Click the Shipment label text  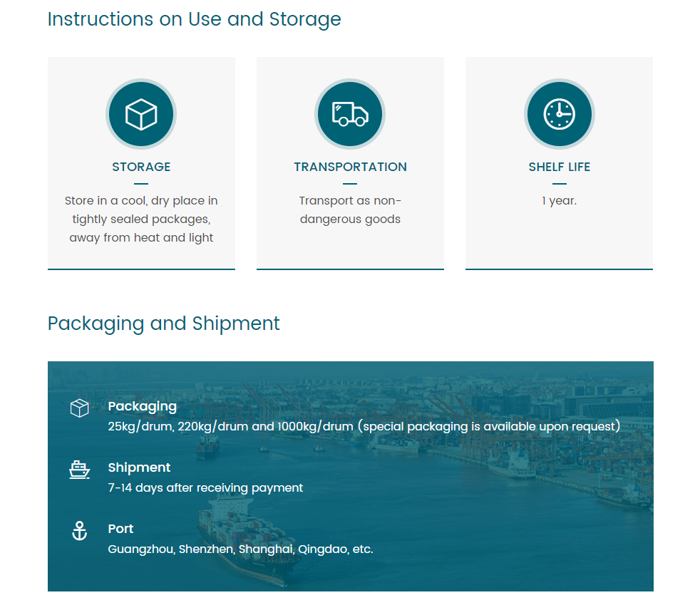[139, 467]
